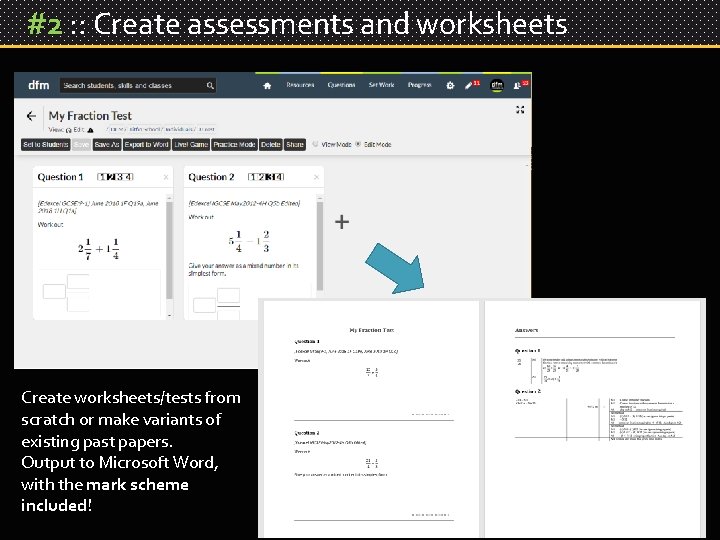Add a new question with the plus icon
Image resolution: width=720 pixels, height=540 pixels.
point(342,222)
